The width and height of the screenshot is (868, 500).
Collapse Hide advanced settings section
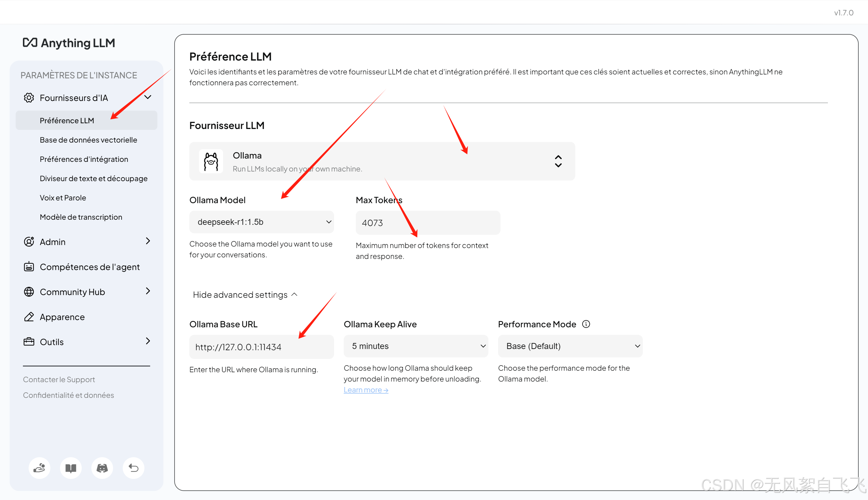point(245,295)
